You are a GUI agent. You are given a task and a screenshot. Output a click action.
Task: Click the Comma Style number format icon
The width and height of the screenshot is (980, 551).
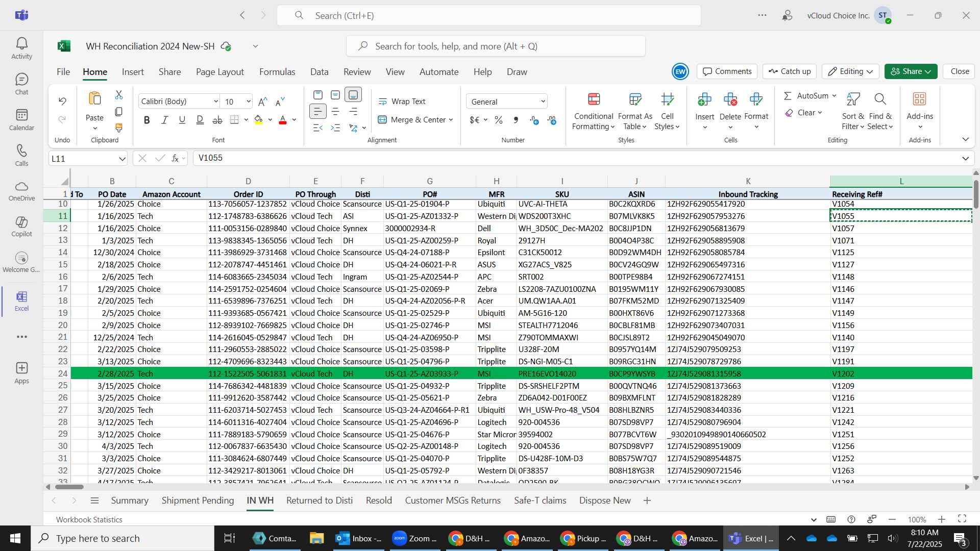(516, 120)
